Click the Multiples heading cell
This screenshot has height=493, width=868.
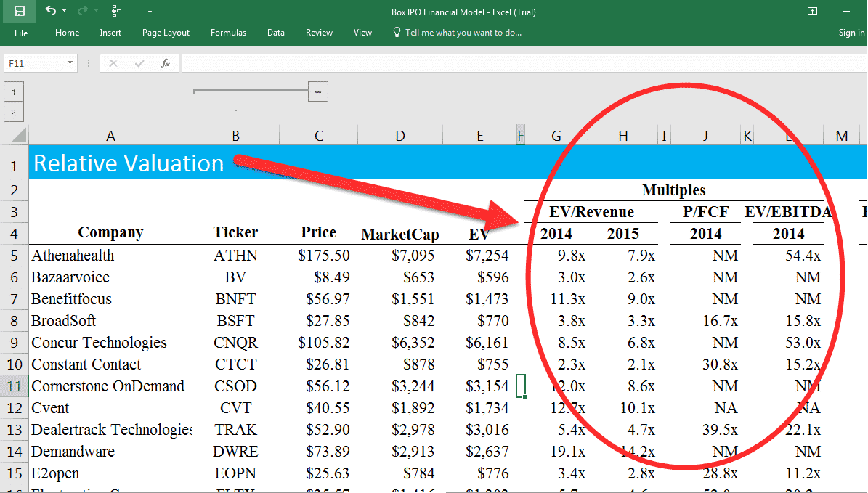click(x=673, y=190)
